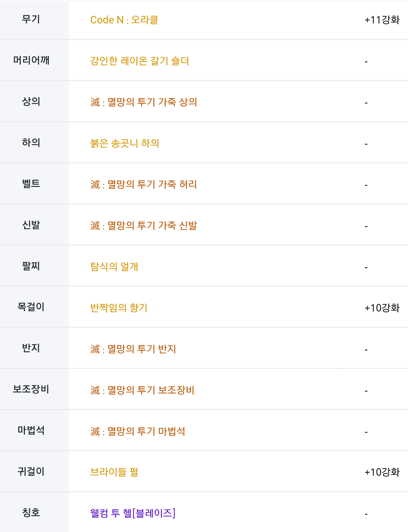The height and width of the screenshot is (532, 408).
Task: Click 滅 : 멸망의 투기 가죽 허리
Action: coord(144,184)
